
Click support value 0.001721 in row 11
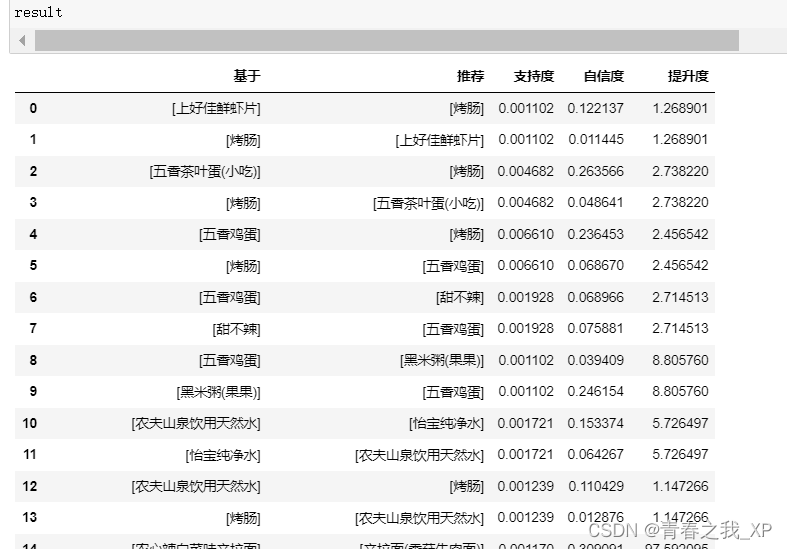coord(526,455)
